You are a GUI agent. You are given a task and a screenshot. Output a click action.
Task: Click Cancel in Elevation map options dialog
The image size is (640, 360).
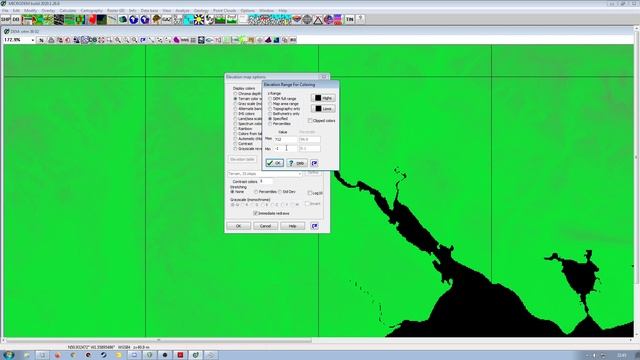tap(265, 226)
